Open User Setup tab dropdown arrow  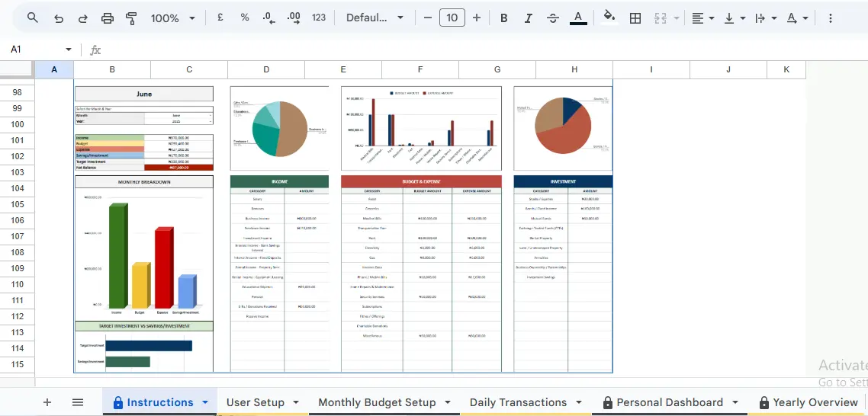(x=296, y=402)
